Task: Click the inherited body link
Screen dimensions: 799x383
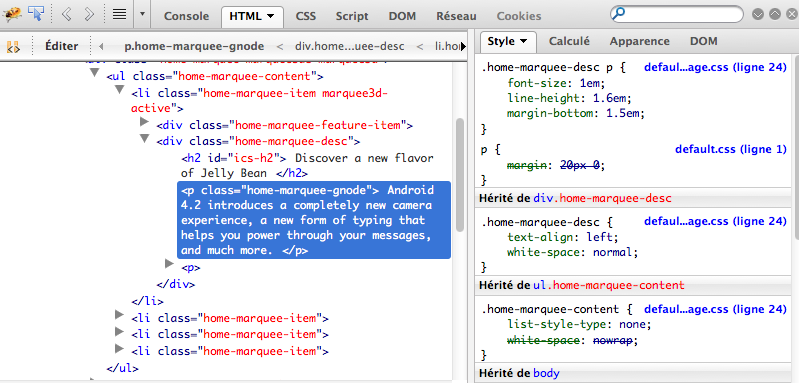Action: click(546, 373)
